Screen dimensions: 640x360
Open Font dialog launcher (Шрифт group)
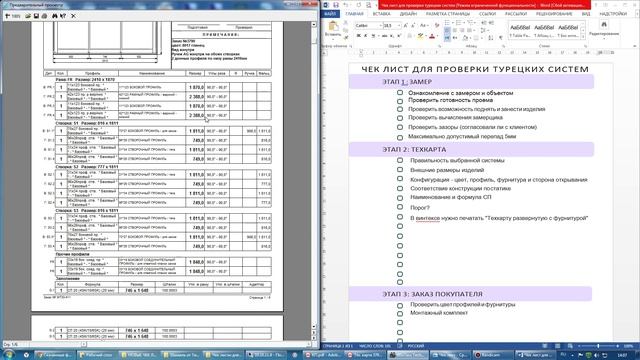point(440,47)
